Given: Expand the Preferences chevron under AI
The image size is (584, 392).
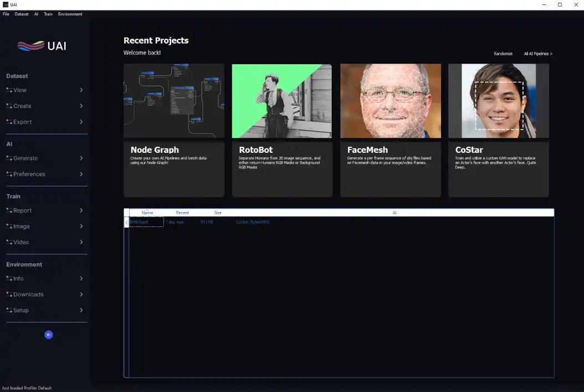Looking at the screenshot, I should (81, 174).
